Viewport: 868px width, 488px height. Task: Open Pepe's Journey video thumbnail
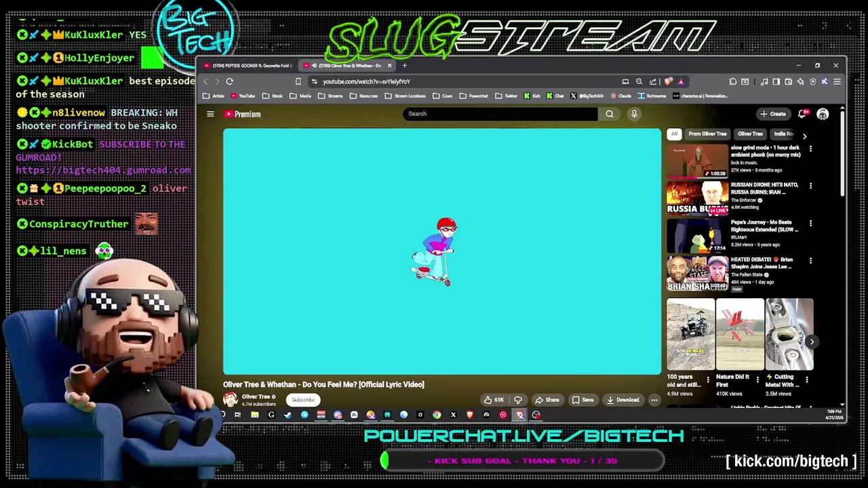point(697,235)
